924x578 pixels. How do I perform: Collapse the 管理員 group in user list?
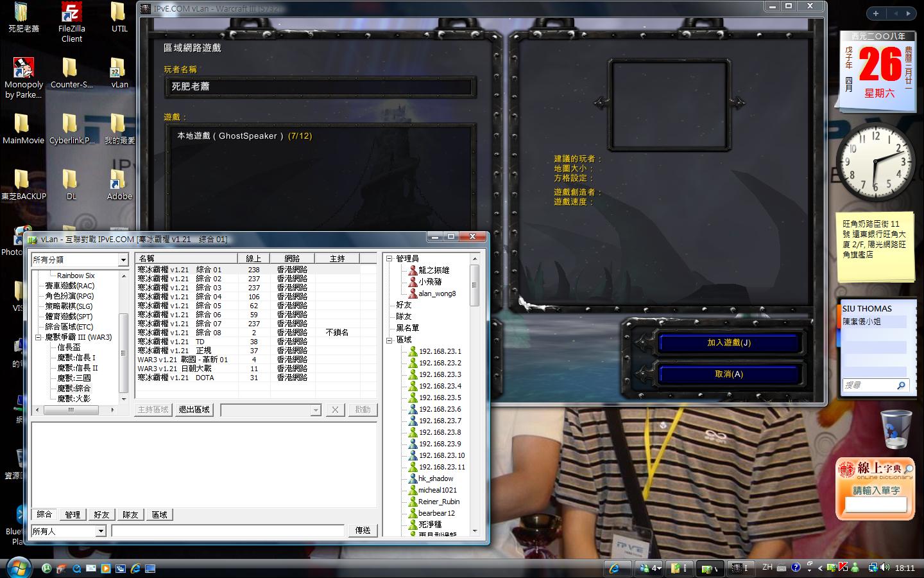pos(389,259)
